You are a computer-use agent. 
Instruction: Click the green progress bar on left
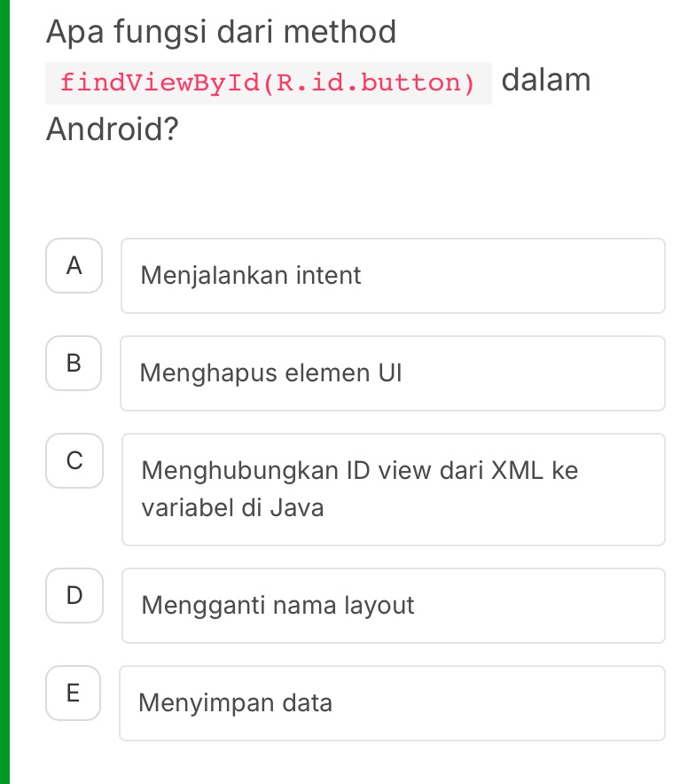[4, 392]
